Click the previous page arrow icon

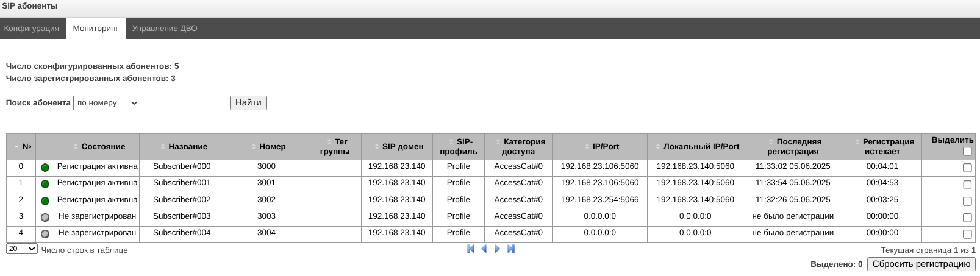[x=484, y=249]
